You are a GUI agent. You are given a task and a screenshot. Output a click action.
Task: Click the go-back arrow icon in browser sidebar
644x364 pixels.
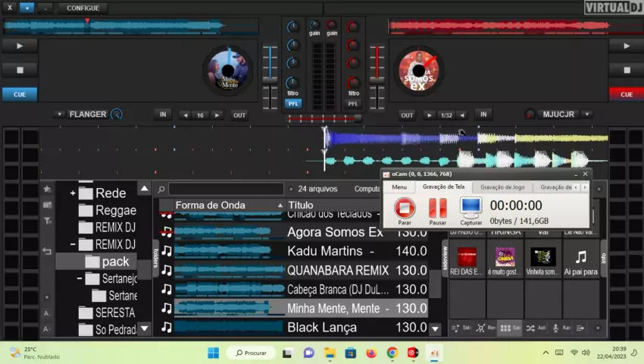coord(47,251)
